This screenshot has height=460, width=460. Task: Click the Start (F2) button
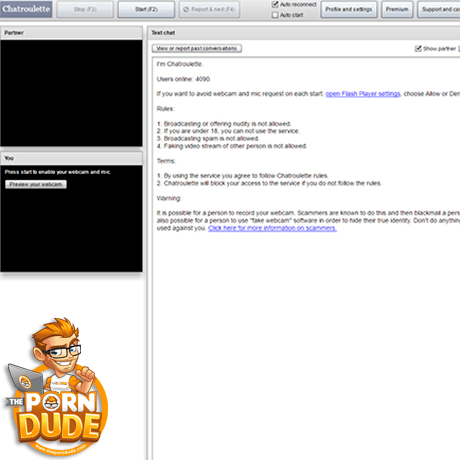pyautogui.click(x=146, y=9)
